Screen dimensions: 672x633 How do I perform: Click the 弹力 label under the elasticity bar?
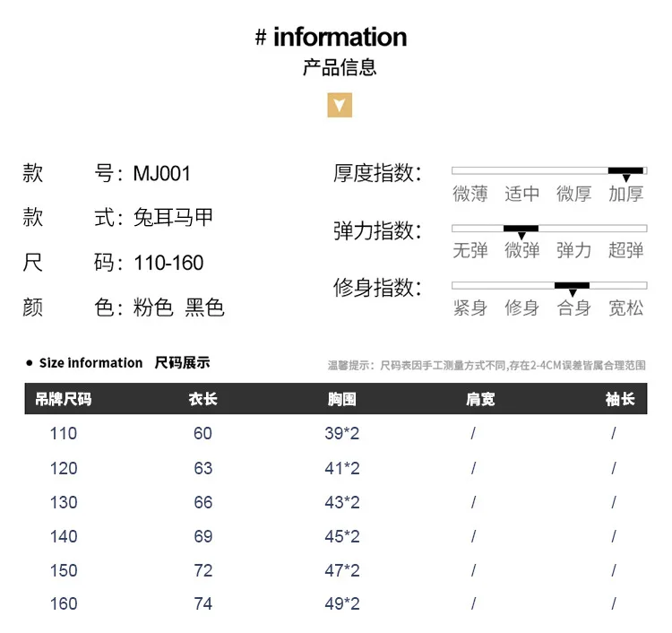click(x=573, y=250)
